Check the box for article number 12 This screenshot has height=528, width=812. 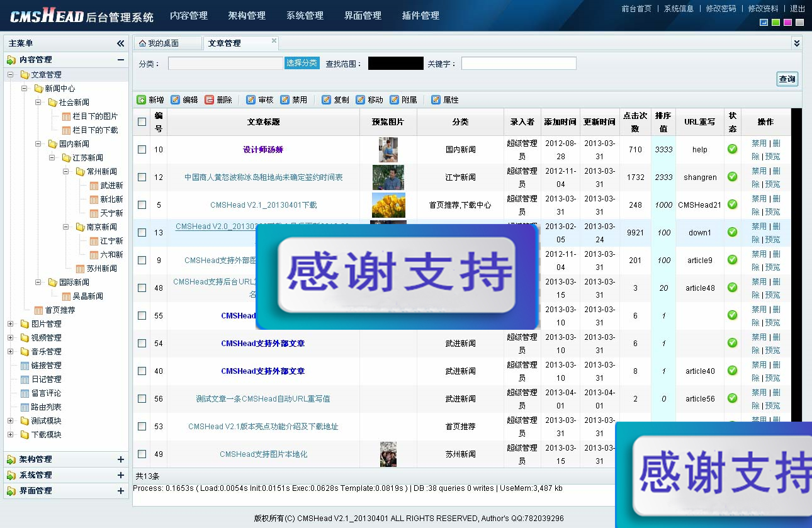142,177
